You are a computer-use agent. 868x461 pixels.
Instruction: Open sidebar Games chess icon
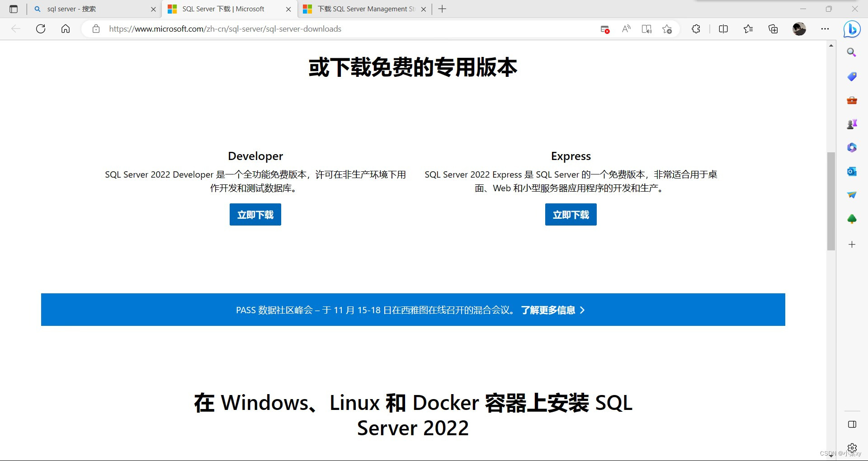pos(852,124)
